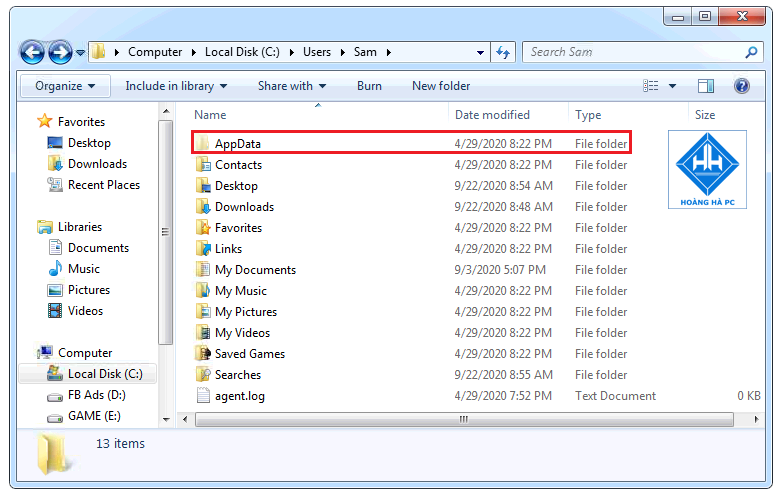Click the Text Document type cell
The height and width of the screenshot is (497, 780).
click(x=615, y=396)
